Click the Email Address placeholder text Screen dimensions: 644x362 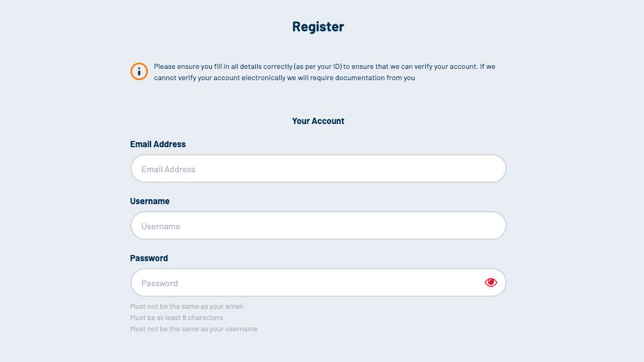[168, 168]
